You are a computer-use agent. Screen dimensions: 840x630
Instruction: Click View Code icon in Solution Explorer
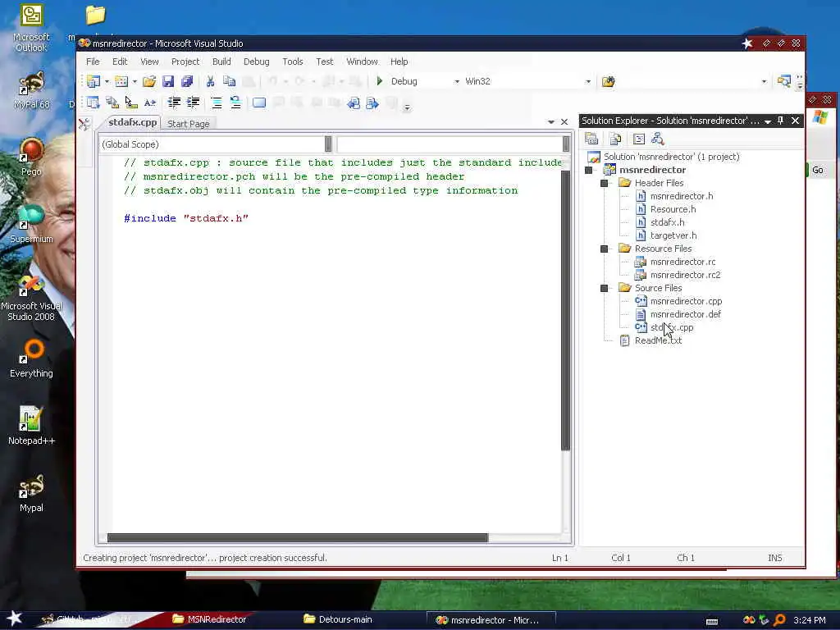click(638, 139)
